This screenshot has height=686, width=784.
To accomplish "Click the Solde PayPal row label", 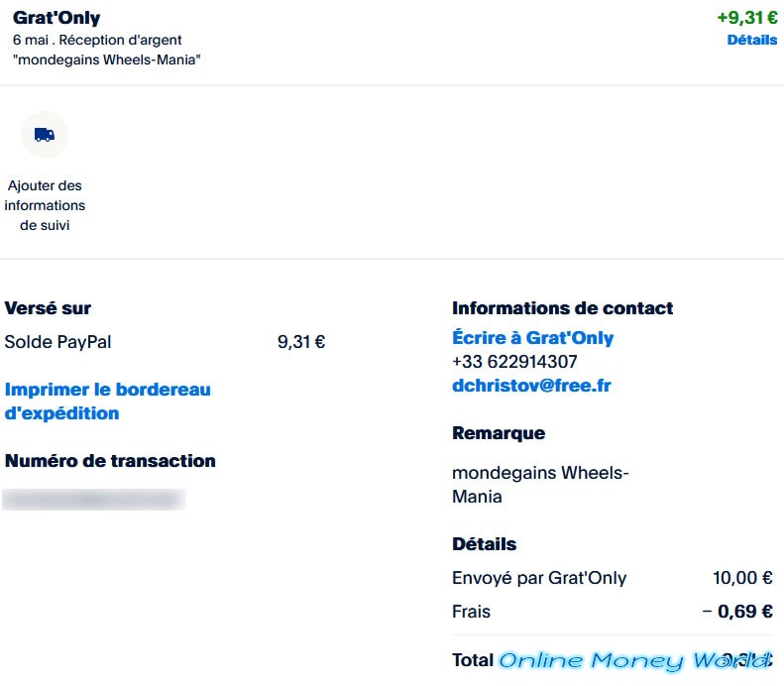I will 57,342.
